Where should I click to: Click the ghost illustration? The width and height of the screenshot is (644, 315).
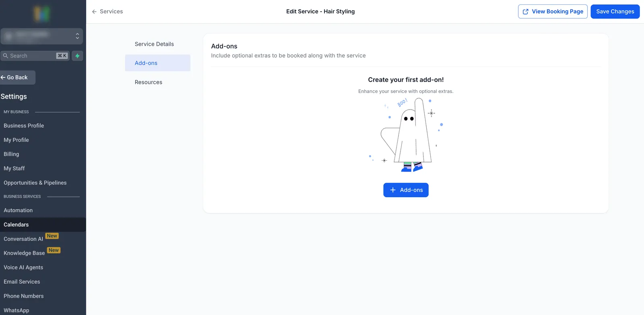(406, 135)
